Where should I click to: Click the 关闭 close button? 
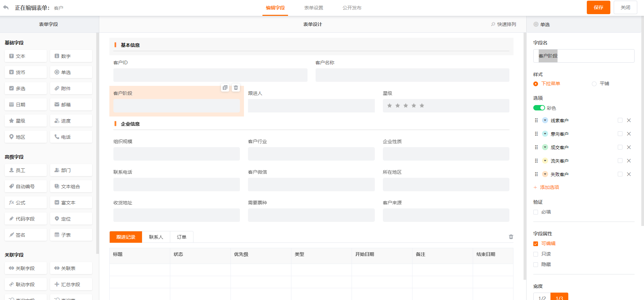pos(625,7)
